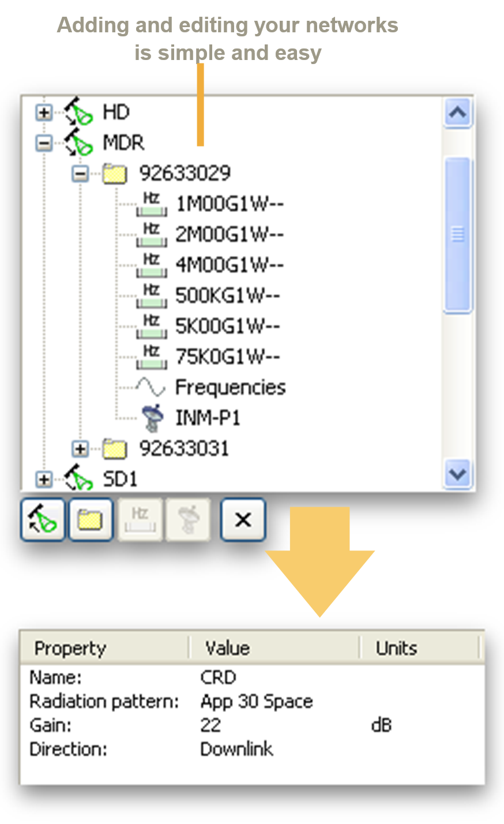Click the Value column header
The height and width of the screenshot is (824, 504).
pyautogui.click(x=275, y=648)
